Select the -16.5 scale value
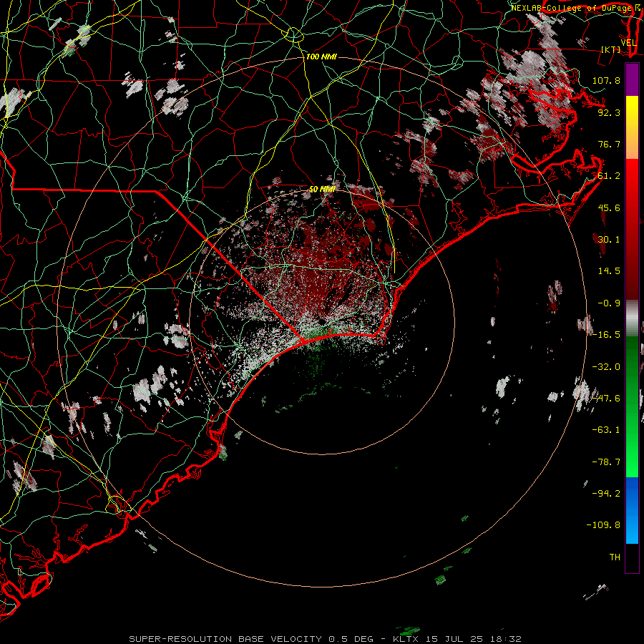Viewport: 644px width, 644px height. 606,335
